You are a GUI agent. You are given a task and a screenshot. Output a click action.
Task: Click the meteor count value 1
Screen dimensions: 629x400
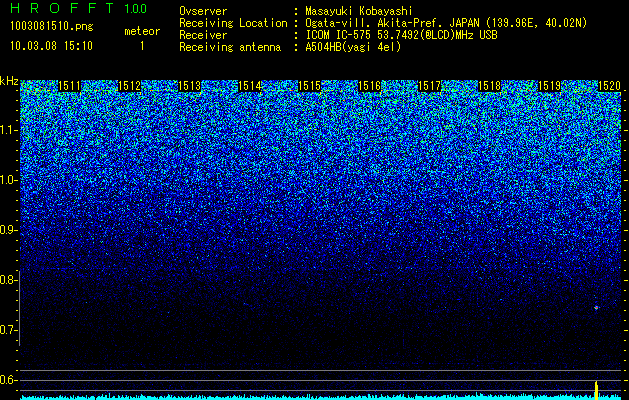click(142, 46)
